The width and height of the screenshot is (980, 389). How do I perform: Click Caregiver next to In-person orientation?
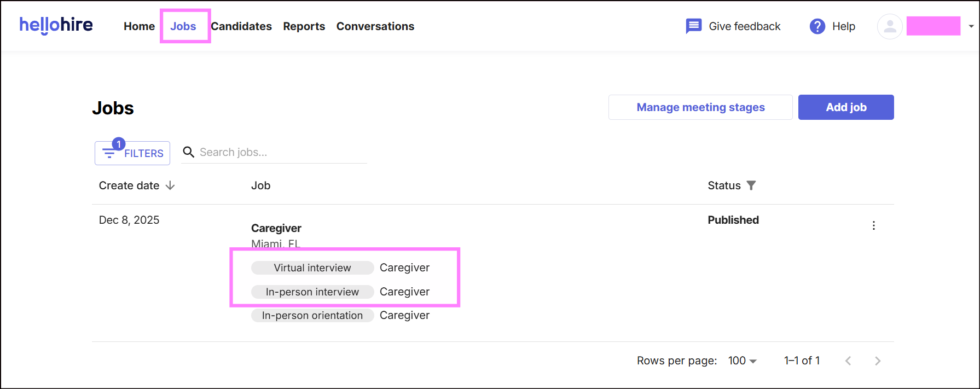tap(404, 315)
